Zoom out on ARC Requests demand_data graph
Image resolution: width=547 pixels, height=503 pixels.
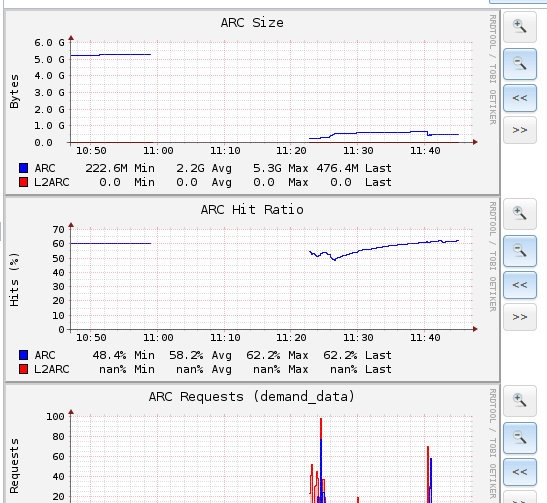(x=520, y=438)
